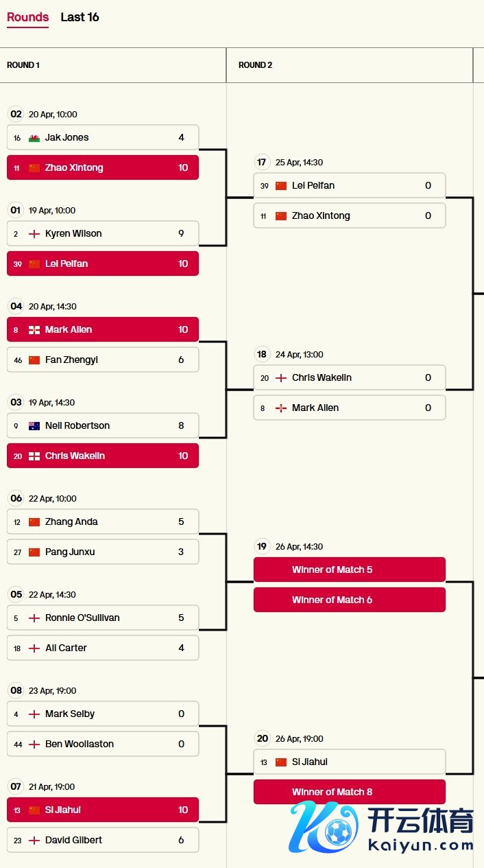The height and width of the screenshot is (868, 484).
Task: Click the Round 1 column header
Action: pos(23,65)
